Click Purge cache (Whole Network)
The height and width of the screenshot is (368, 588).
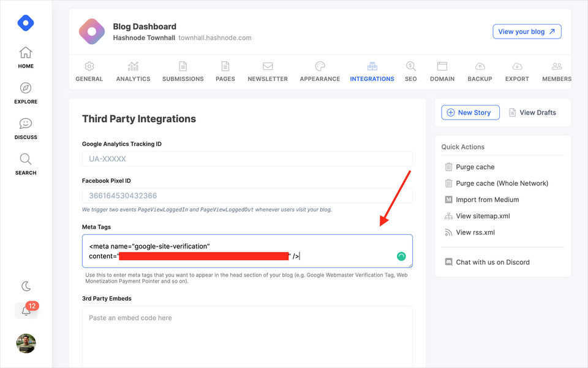(x=502, y=183)
